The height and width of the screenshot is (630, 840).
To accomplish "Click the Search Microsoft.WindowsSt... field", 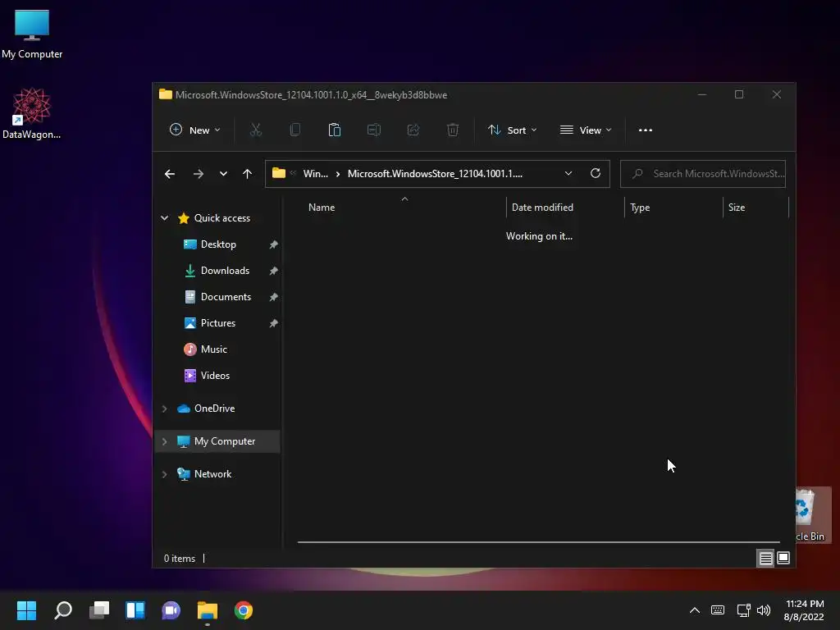I will coord(703,174).
